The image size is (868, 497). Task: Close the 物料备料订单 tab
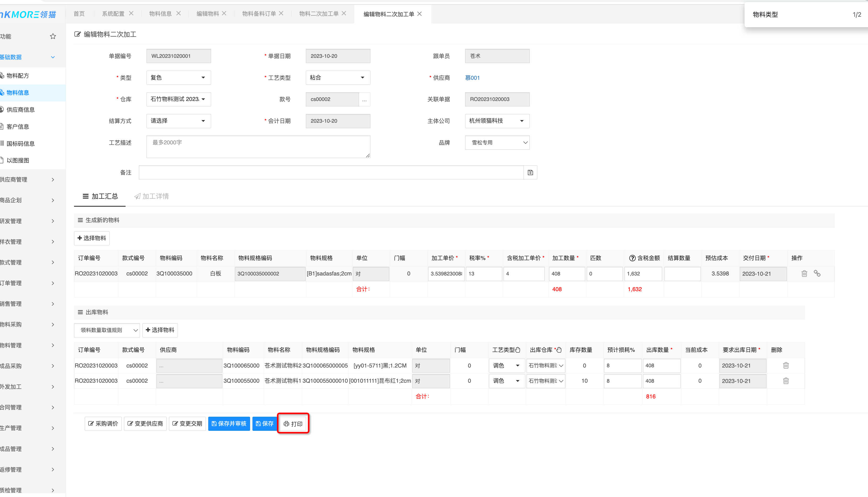281,13
